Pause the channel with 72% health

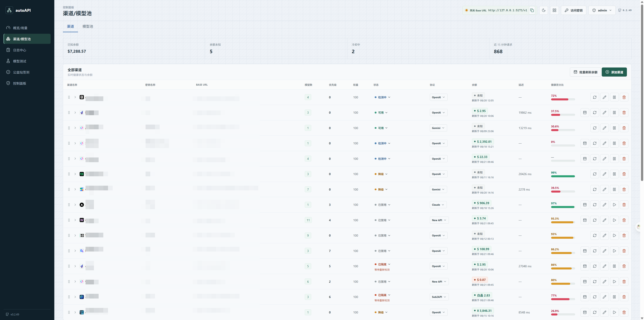(614, 97)
